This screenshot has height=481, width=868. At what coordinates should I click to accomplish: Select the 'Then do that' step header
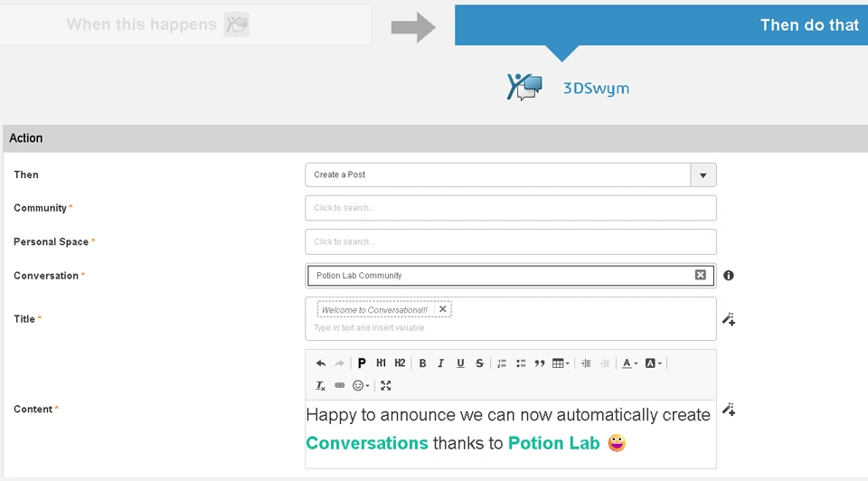pos(662,25)
